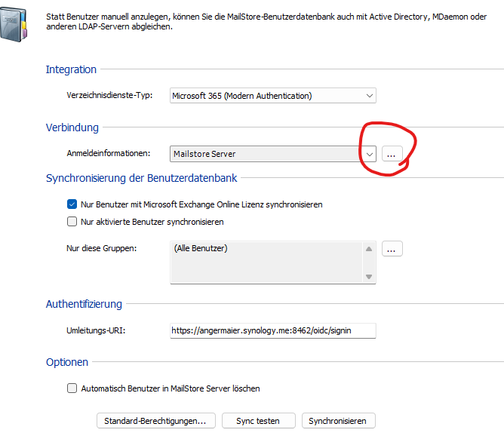Expand the Anmeldeinformationen dropdown arrow
Viewport: 504px width, 439px height.
coord(369,154)
